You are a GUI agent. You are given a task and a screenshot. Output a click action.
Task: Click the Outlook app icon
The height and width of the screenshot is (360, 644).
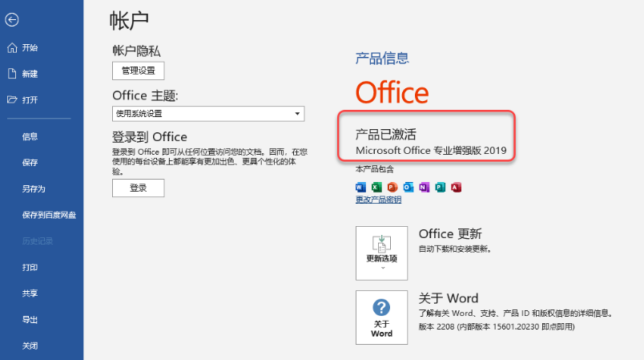(409, 188)
